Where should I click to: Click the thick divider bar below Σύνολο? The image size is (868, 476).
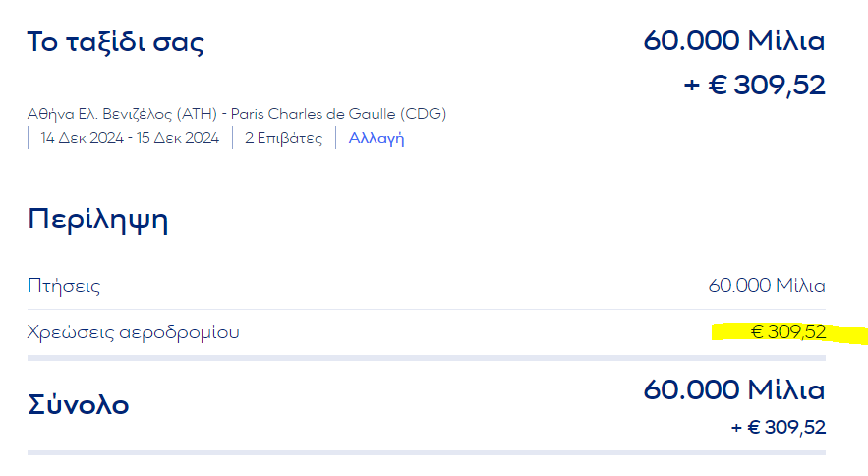point(427,452)
